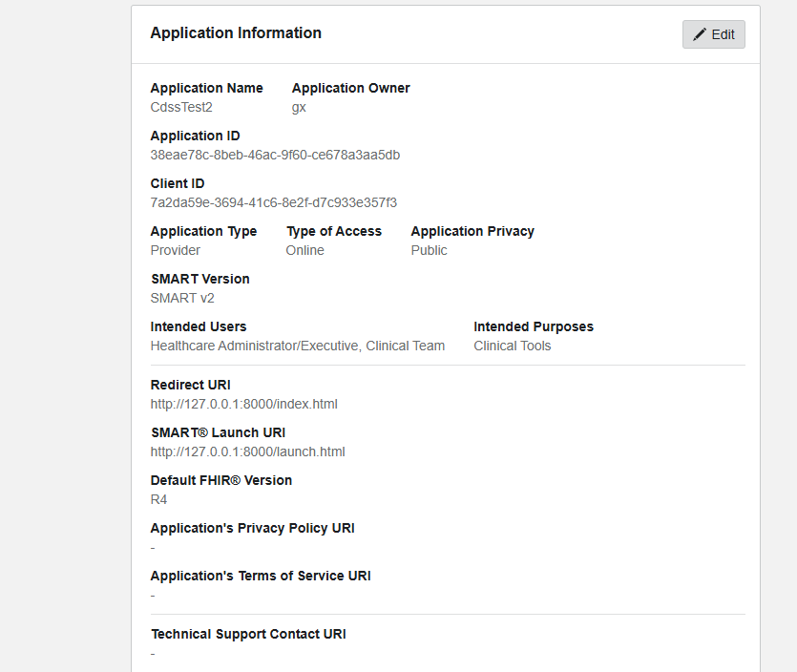Click the Application Information heading
The height and width of the screenshot is (672, 797).
coord(236,33)
